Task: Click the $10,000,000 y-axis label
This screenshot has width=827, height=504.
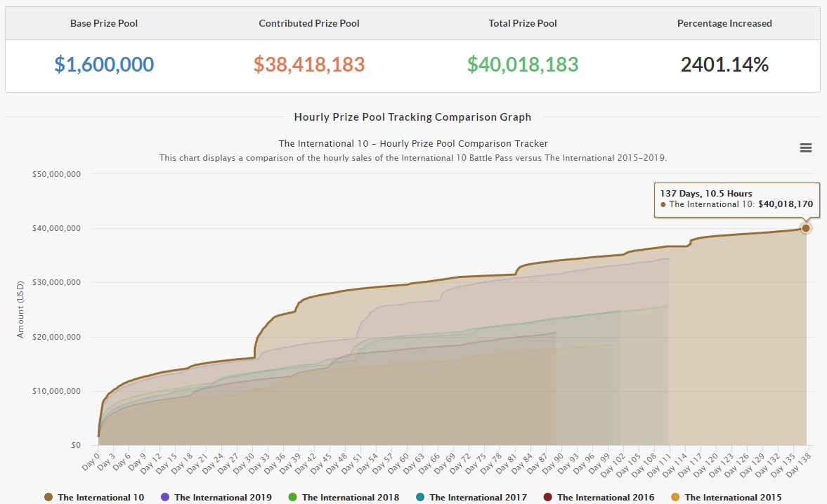Action: 56,391
